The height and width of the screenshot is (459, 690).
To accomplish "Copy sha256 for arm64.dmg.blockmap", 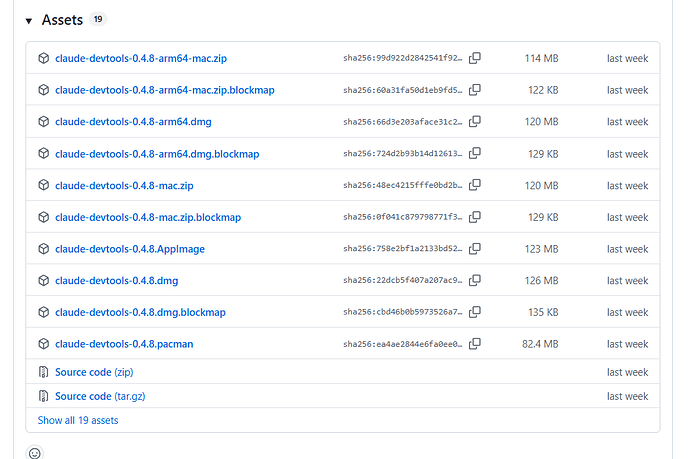I will (475, 154).
